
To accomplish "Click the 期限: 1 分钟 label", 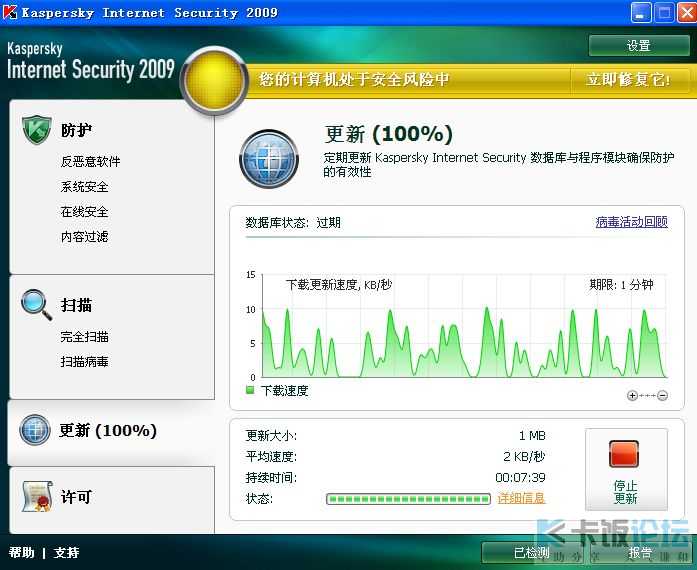I will [621, 285].
